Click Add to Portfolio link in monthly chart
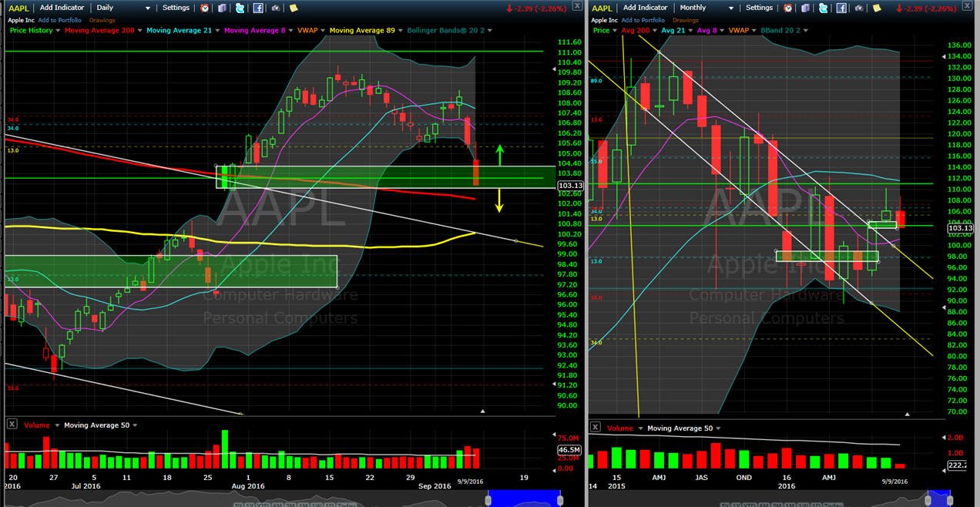 (x=643, y=20)
